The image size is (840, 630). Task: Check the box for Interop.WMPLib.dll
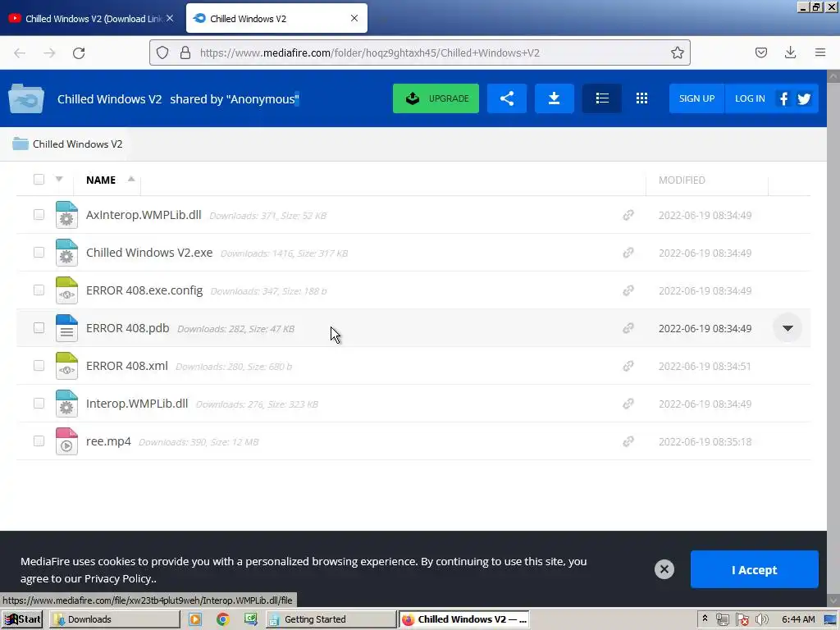pyautogui.click(x=39, y=403)
